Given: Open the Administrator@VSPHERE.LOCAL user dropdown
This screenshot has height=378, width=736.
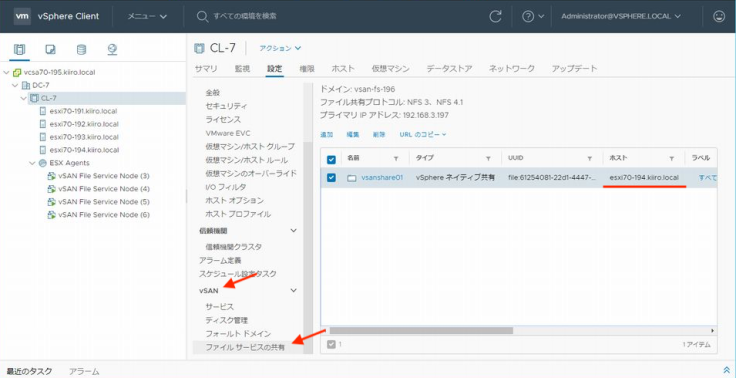Looking at the screenshot, I should pyautogui.click(x=621, y=16).
